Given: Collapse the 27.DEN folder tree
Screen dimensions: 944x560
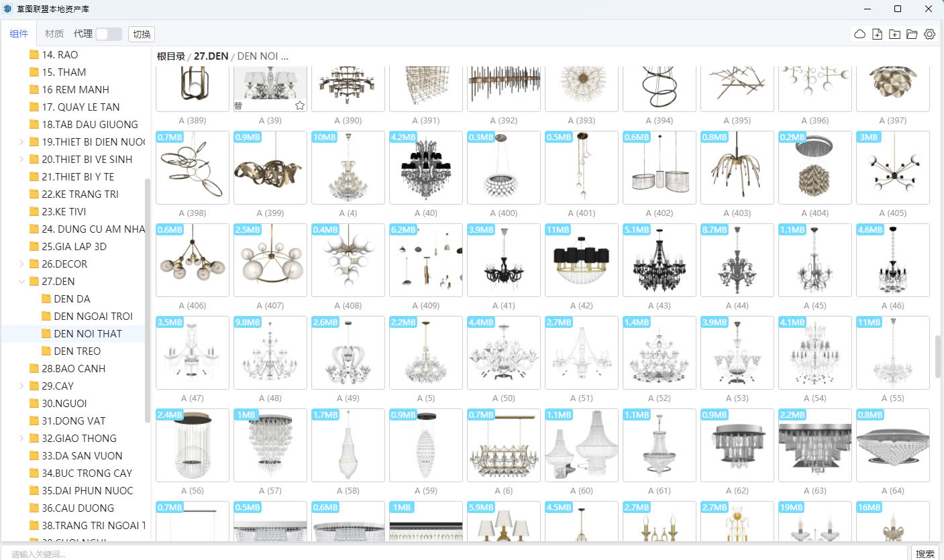Looking at the screenshot, I should 21,282.
